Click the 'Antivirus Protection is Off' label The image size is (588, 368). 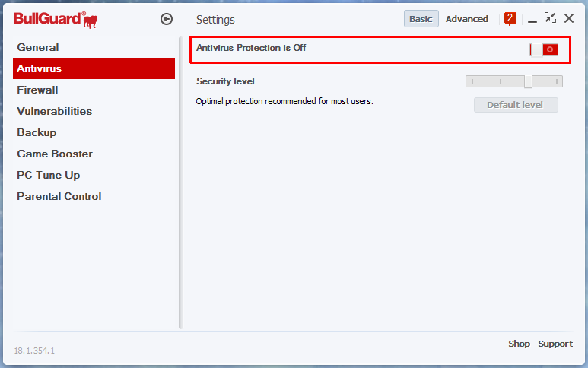251,48
